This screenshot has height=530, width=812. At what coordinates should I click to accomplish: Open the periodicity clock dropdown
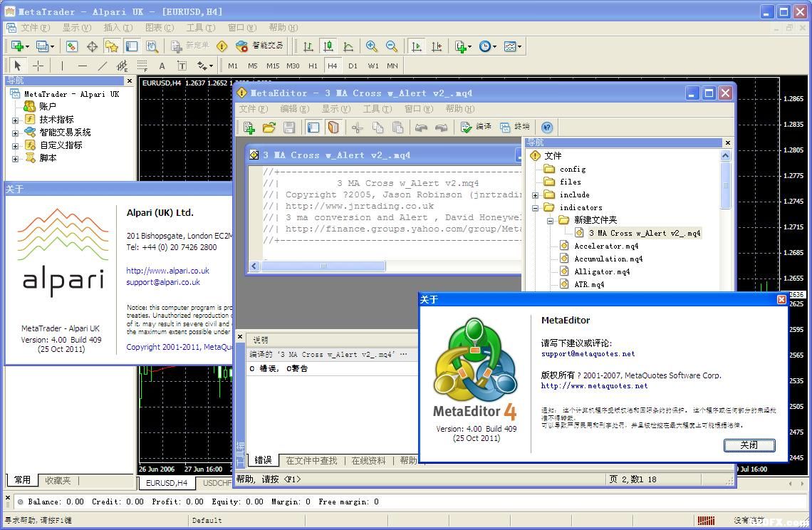click(488, 46)
